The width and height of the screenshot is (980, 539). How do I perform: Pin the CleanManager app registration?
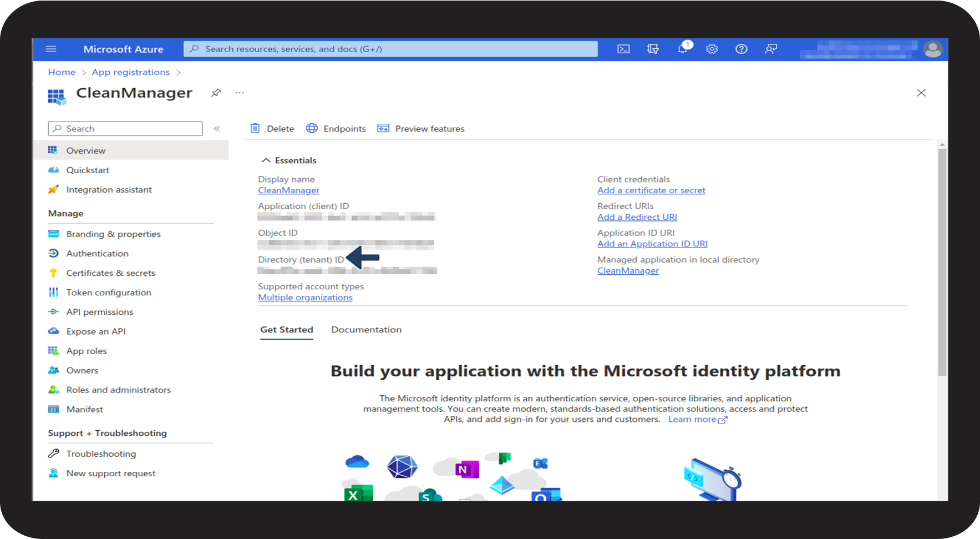tap(216, 93)
